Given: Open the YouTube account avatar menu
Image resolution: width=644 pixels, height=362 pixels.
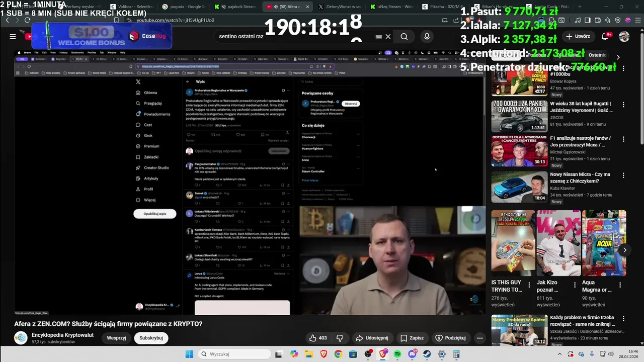Looking at the screenshot, I should click(x=624, y=37).
